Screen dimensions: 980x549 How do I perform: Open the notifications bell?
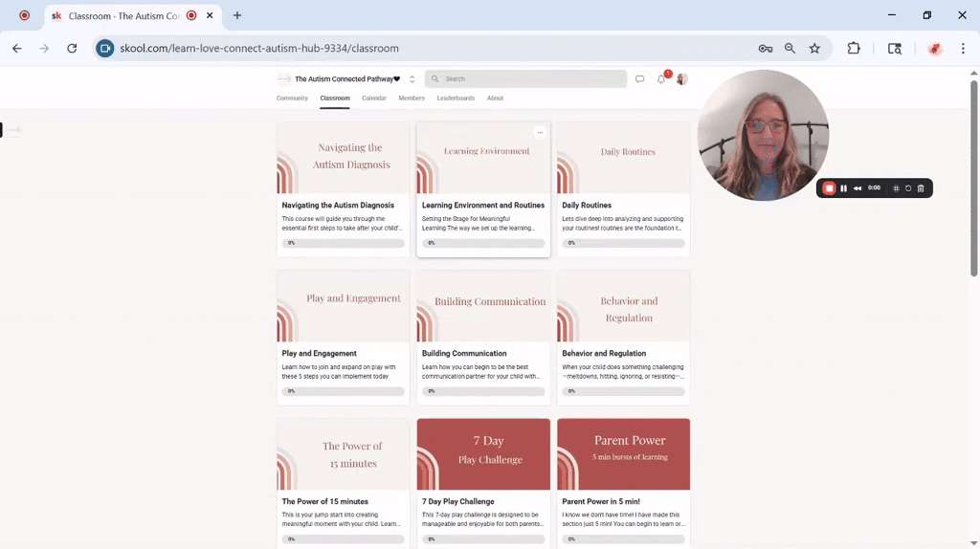coord(660,79)
